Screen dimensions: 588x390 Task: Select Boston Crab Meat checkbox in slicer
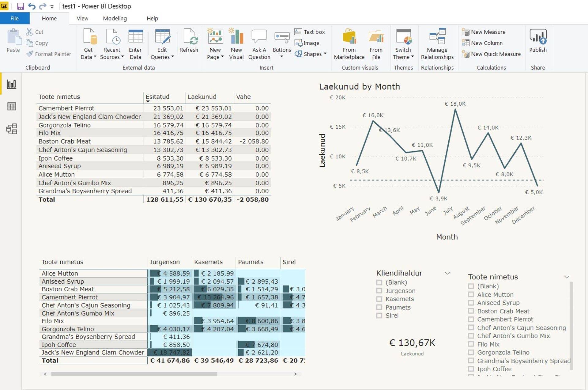(x=471, y=311)
